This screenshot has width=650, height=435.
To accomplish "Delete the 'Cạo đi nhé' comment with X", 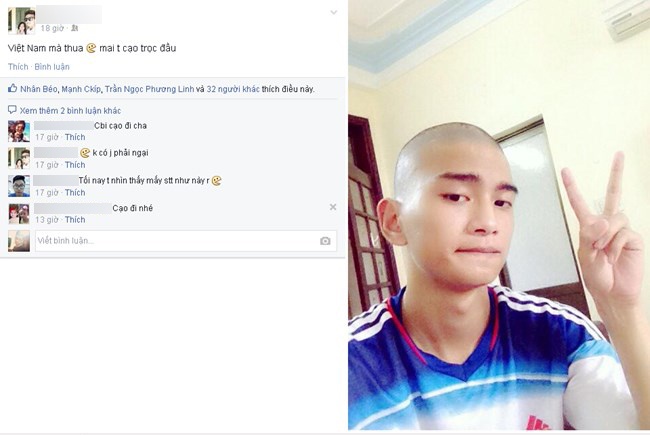I will 333,207.
